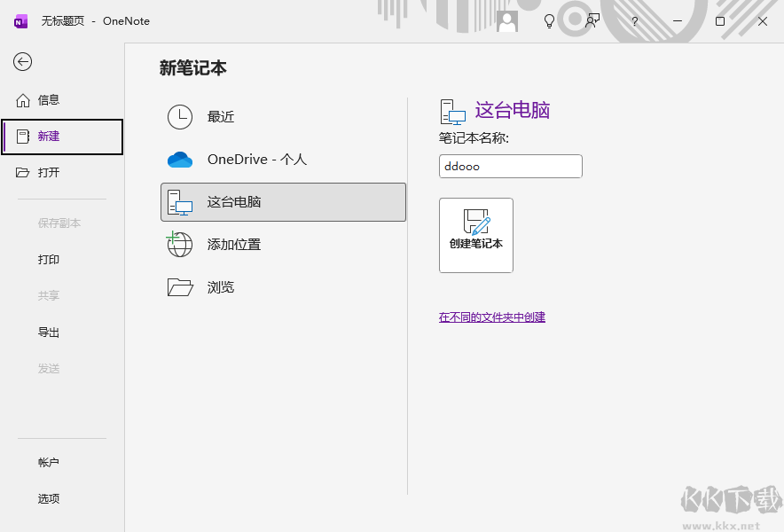Open the 打开 section in sidebar
The width and height of the screenshot is (784, 532).
[49, 172]
